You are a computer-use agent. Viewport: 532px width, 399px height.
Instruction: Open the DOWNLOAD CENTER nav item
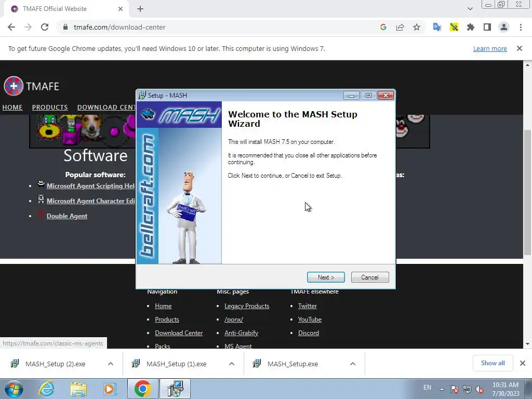pos(106,107)
